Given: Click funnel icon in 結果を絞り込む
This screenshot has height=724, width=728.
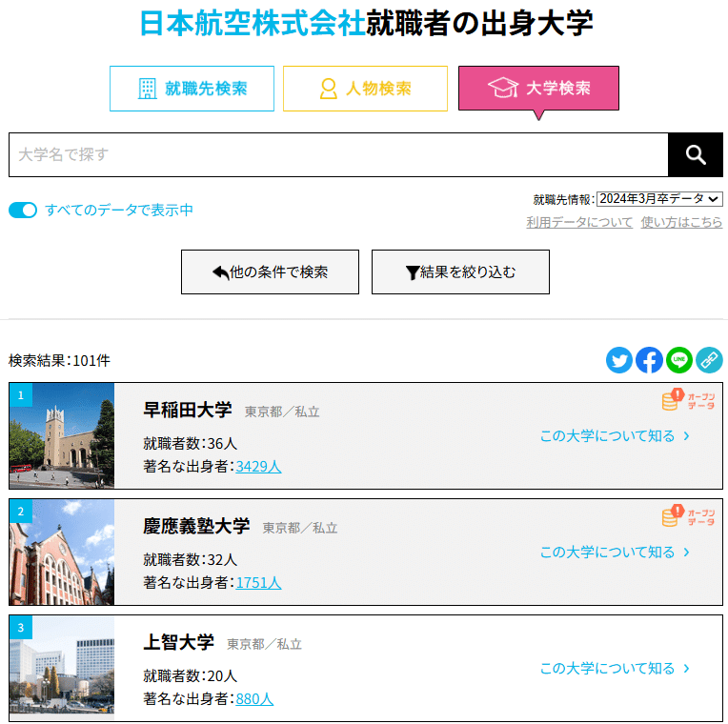Looking at the screenshot, I should (413, 272).
